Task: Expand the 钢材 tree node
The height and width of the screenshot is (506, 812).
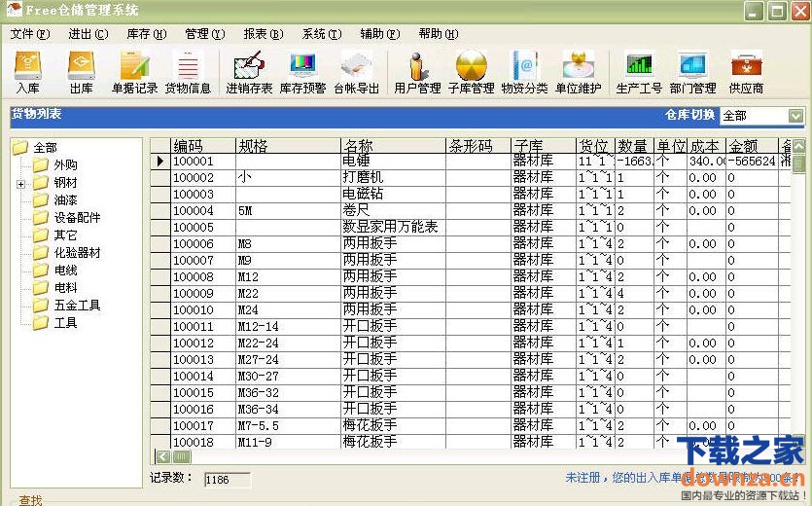Action: 21,183
